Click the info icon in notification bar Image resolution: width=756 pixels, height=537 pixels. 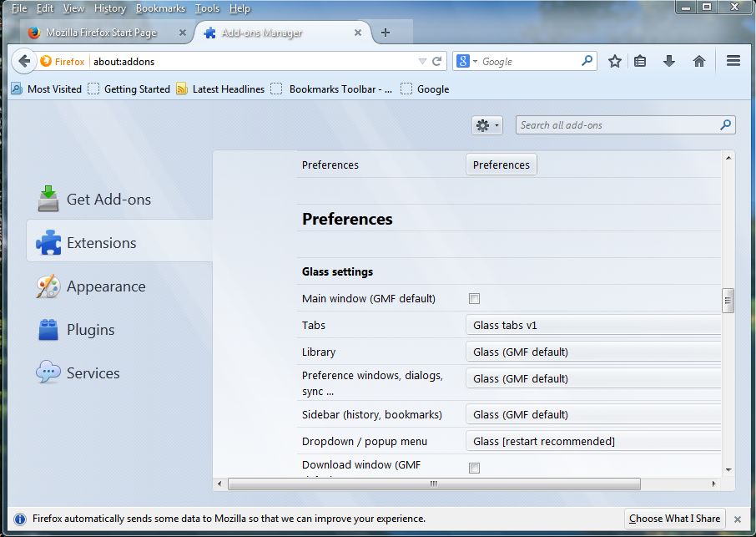pyautogui.click(x=20, y=519)
